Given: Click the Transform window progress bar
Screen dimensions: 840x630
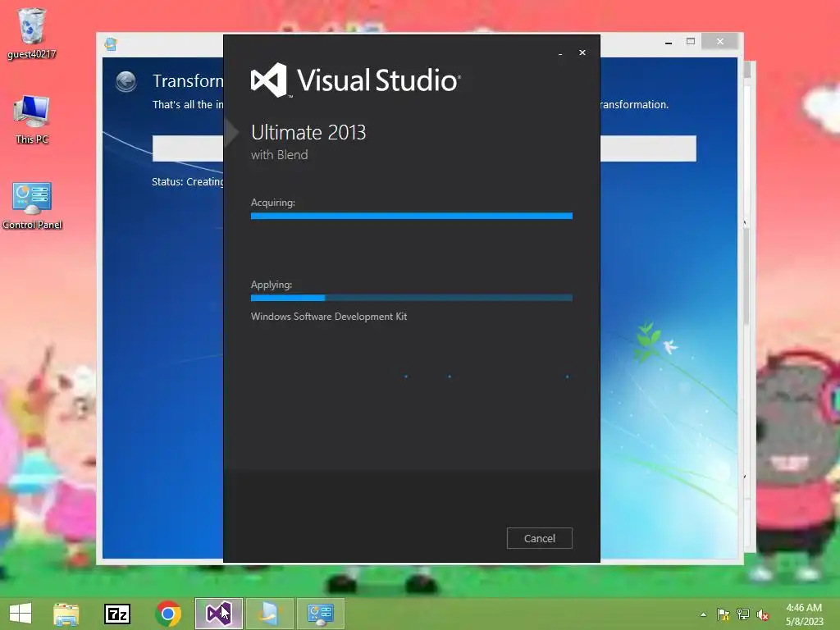Looking at the screenshot, I should (x=648, y=148).
